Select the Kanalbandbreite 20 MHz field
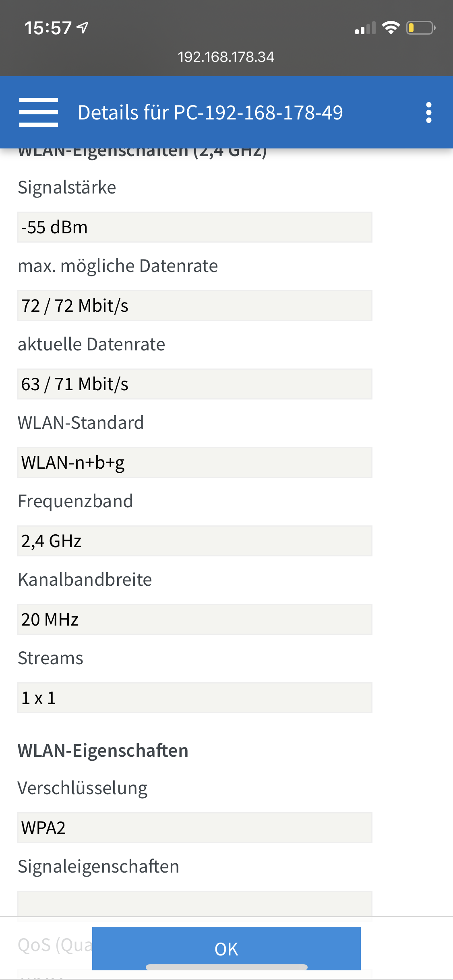453x980 pixels. (x=194, y=620)
